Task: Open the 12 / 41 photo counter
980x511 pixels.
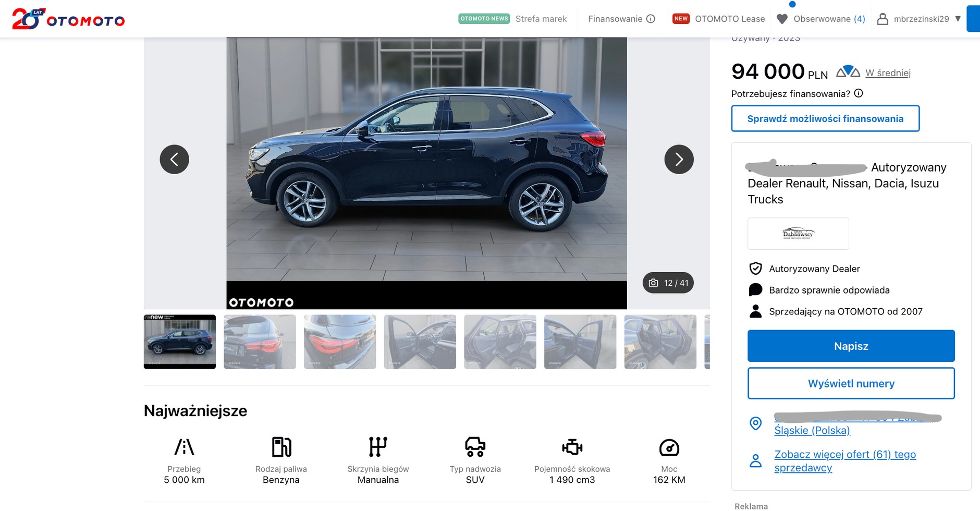Action: tap(668, 283)
